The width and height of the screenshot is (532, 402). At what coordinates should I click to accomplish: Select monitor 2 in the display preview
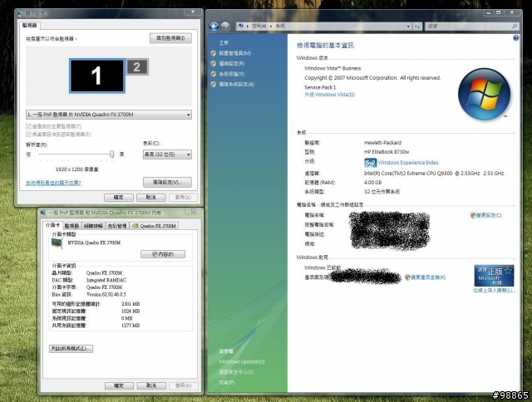[137, 66]
